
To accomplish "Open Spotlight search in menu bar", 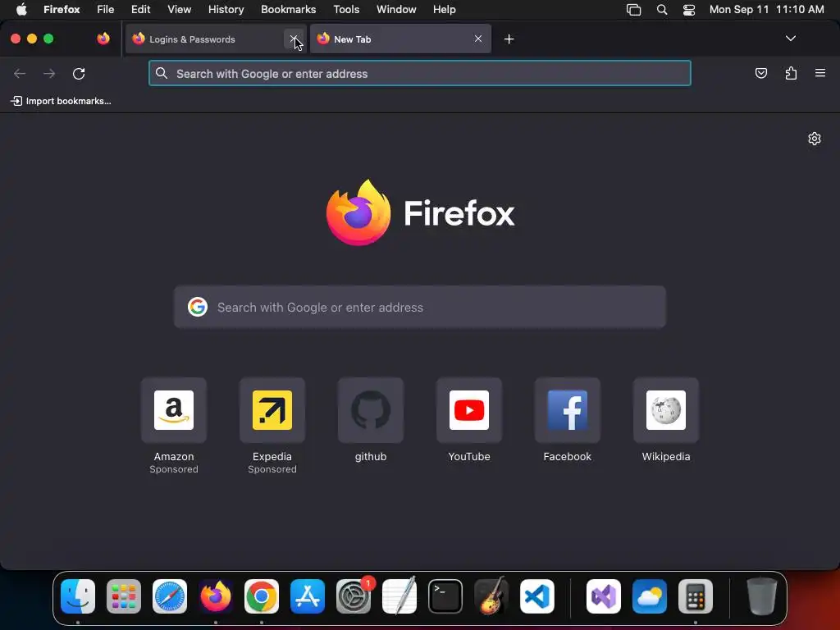I will (662, 10).
